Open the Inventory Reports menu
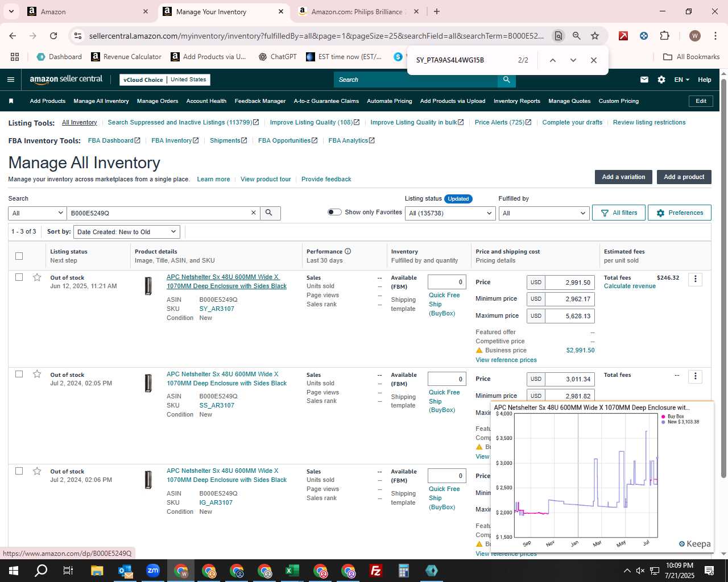This screenshot has height=582, width=728. click(x=517, y=101)
